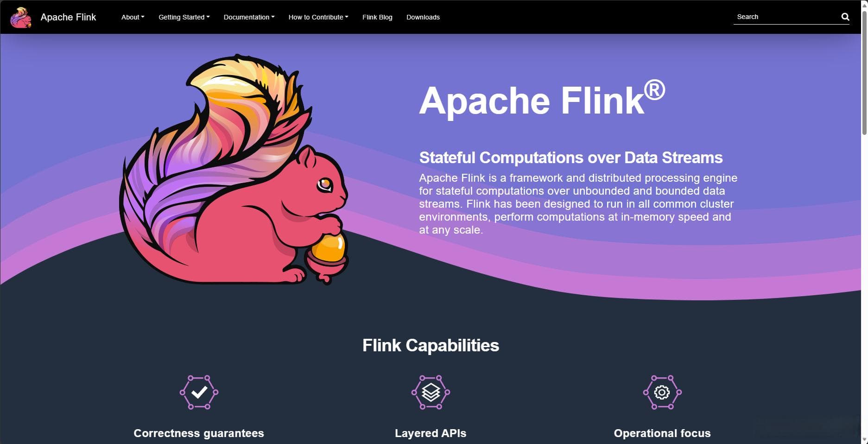Open the Downloads page
Viewport: 868px width, 444px height.
(x=423, y=17)
